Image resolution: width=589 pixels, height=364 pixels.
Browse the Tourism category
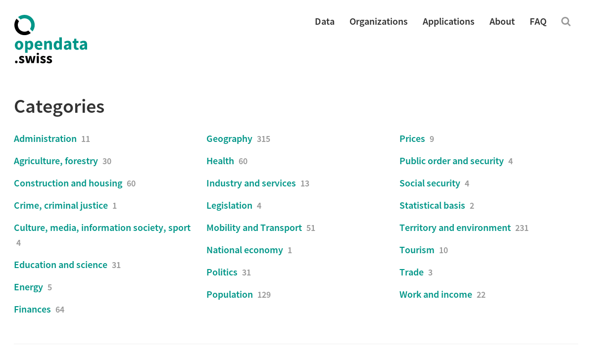417,250
